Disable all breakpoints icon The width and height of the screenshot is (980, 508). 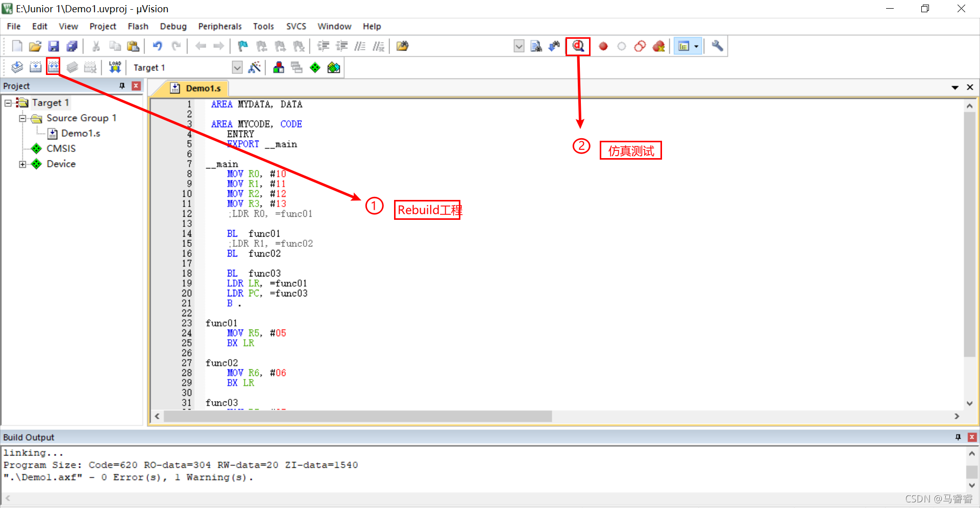(640, 46)
